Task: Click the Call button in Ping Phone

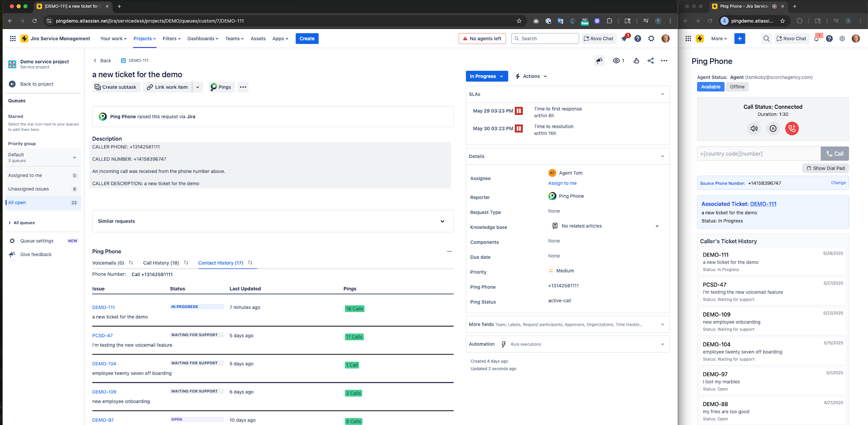Action: tap(835, 153)
